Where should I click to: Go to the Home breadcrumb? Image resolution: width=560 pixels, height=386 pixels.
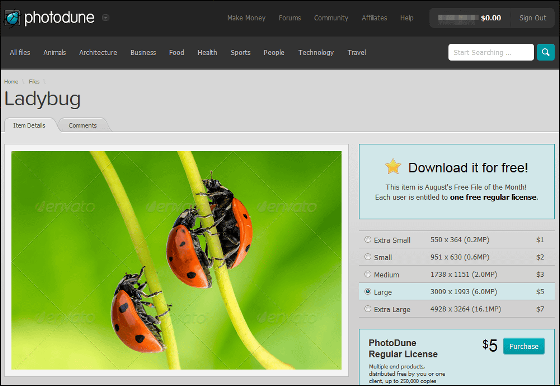click(11, 82)
